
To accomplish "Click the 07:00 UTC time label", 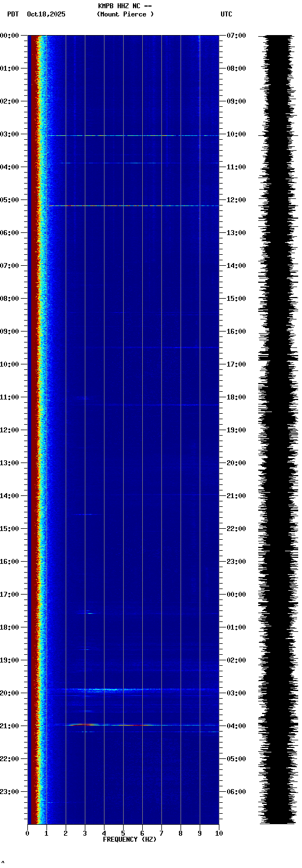I will pos(236,36).
